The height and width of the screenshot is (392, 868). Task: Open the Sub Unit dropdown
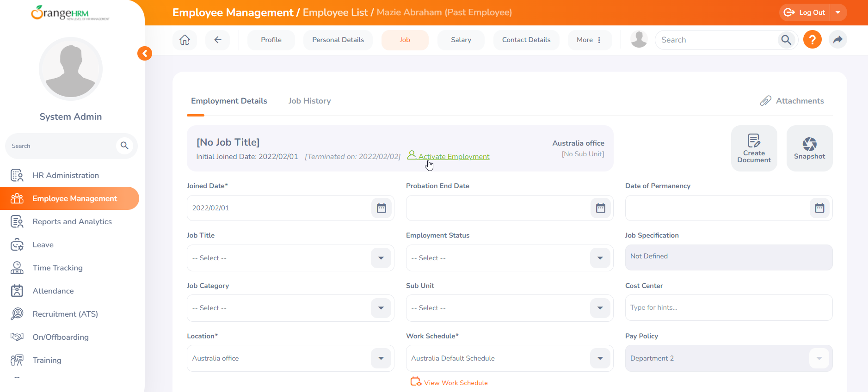tap(600, 308)
